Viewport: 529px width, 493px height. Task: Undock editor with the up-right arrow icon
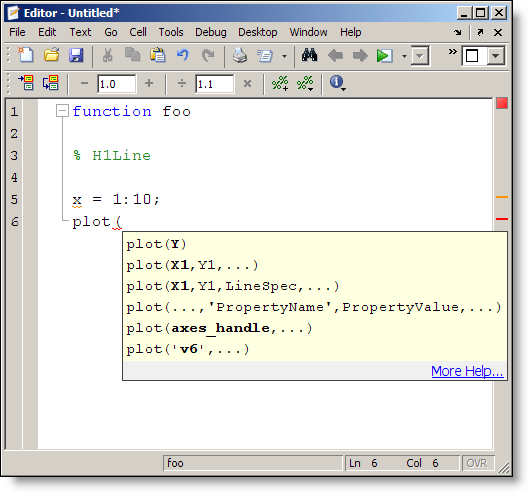click(x=480, y=32)
